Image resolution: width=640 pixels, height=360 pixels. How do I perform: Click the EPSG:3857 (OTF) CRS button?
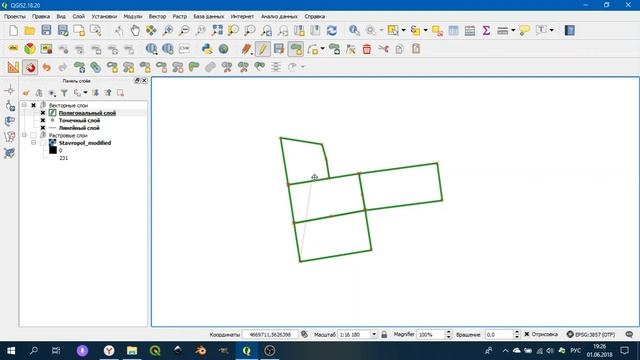[x=591, y=334]
